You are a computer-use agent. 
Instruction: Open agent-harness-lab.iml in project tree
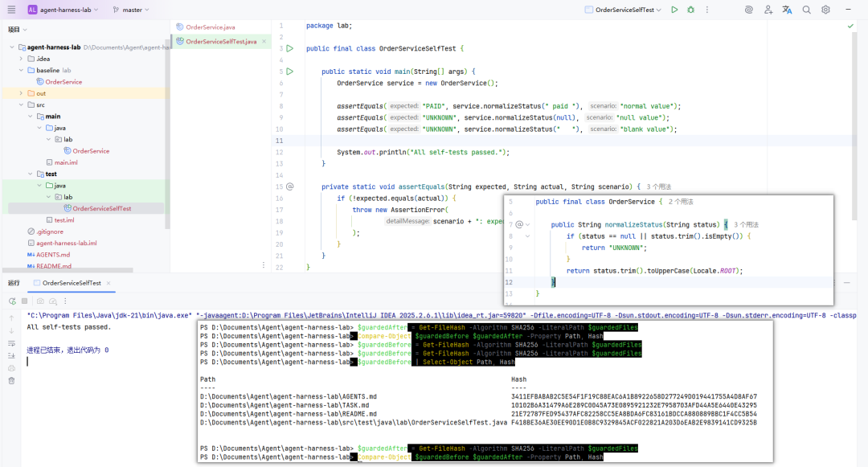62,243
